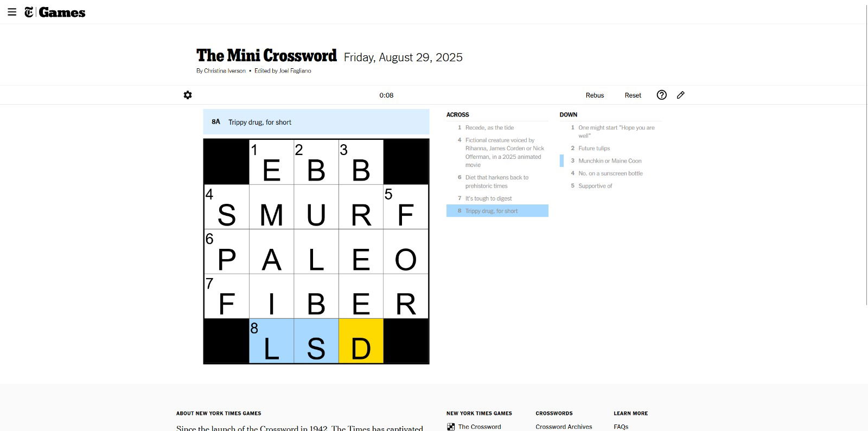
Task: Select the yellow highlighted D cell
Action: coord(361,340)
